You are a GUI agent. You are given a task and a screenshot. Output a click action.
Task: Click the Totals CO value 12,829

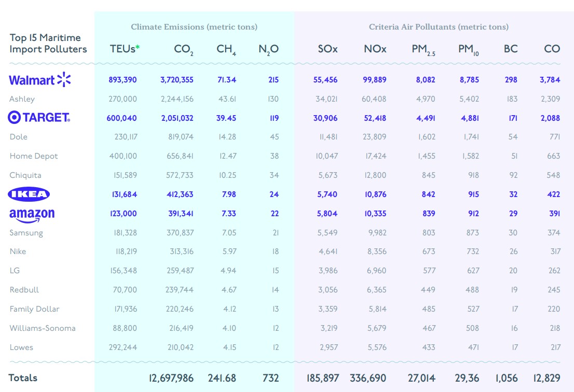click(546, 377)
